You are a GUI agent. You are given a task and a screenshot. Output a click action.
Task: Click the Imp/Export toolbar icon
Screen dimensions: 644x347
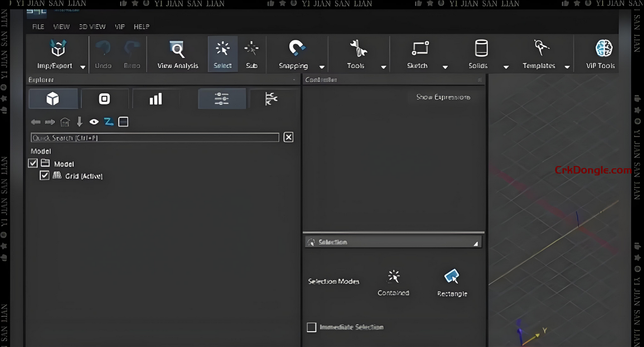[57, 49]
